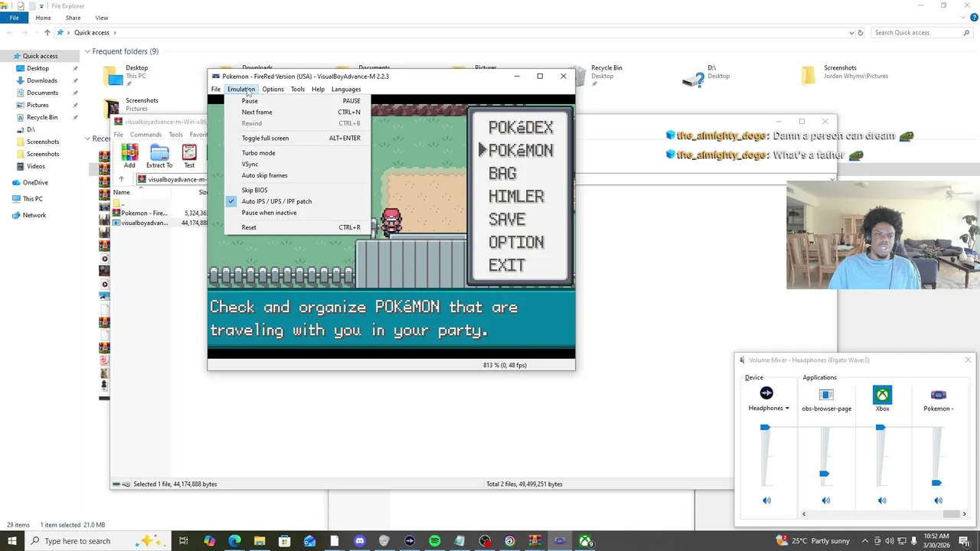
Task: Open the Explorer address bar history dropdown
Action: pyautogui.click(x=851, y=33)
